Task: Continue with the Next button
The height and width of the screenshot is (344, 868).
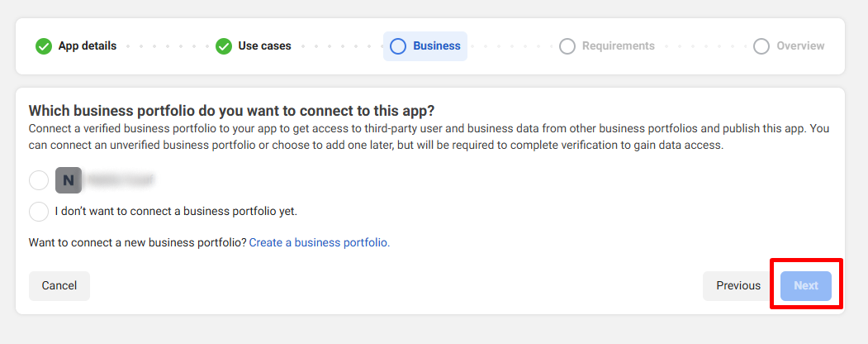Action: coord(806,286)
